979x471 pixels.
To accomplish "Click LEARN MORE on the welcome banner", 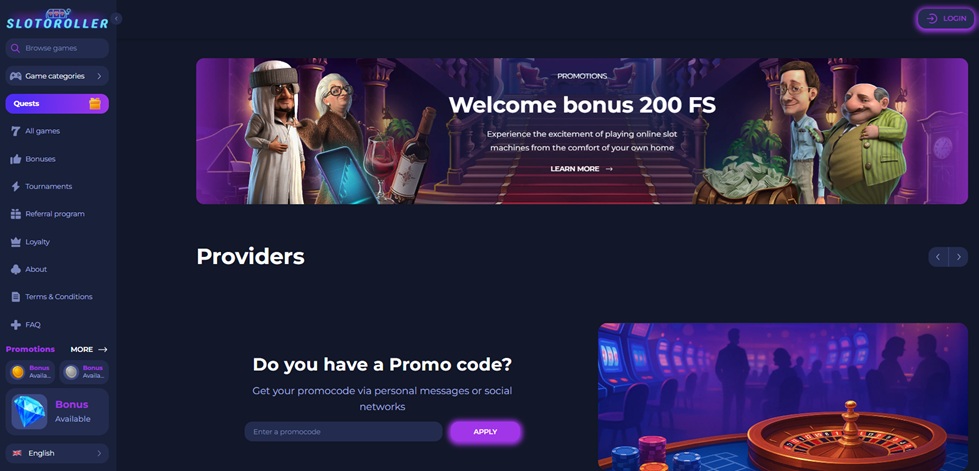I will (581, 169).
